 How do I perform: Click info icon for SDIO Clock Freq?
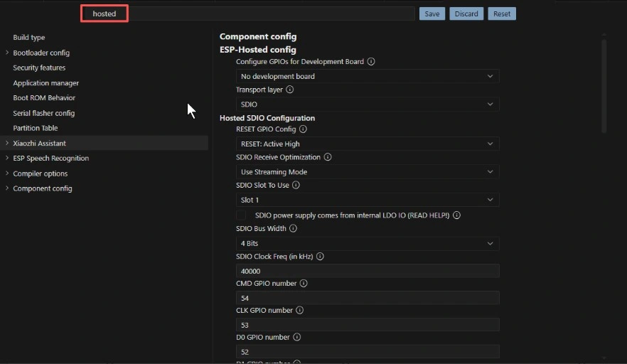tap(320, 257)
